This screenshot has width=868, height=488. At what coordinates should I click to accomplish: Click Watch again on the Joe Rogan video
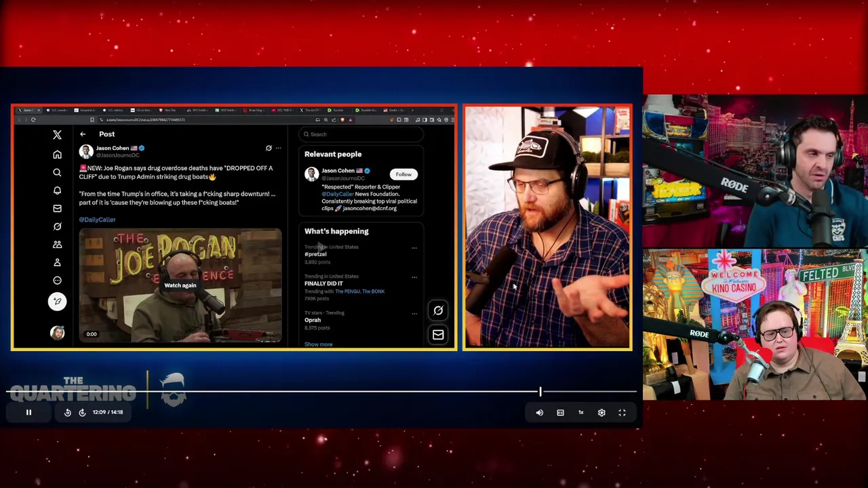[x=180, y=285]
